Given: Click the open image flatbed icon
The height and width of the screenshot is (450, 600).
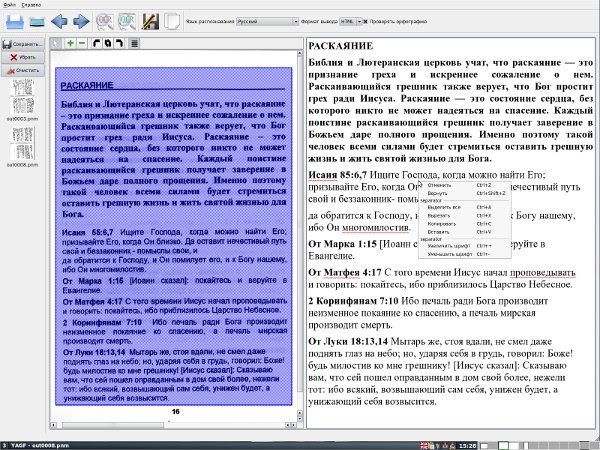Looking at the screenshot, I should (37, 22).
